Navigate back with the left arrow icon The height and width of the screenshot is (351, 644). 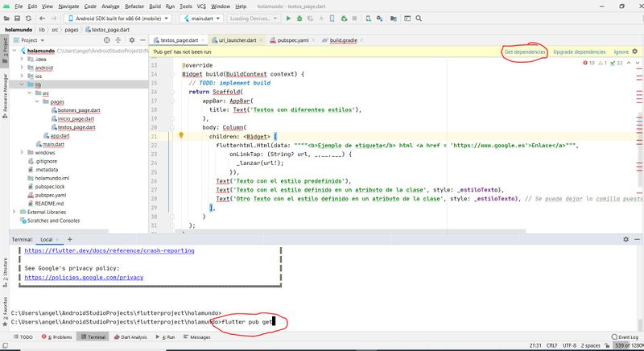point(42,19)
